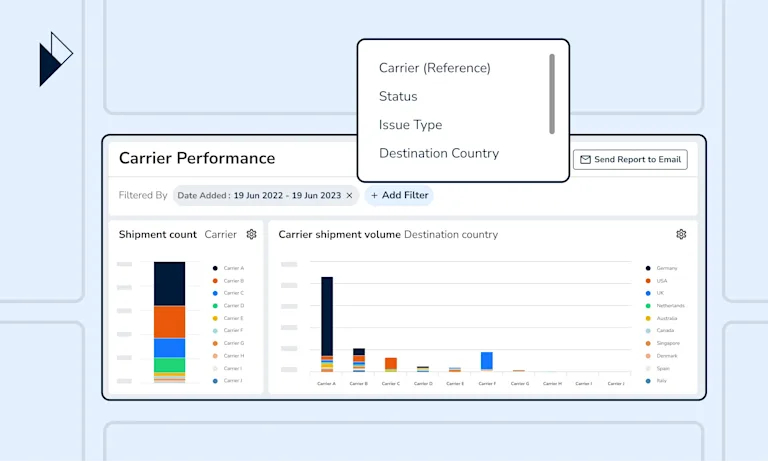Screen dimensions: 768x461
Task: Hide Netherlands via the country legend
Action: 665,306
